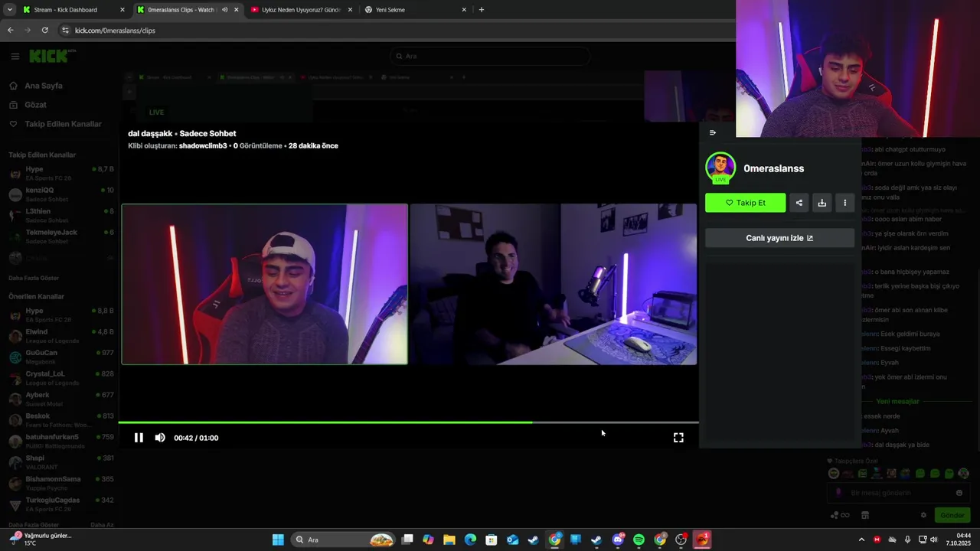
Task: Jump to new messages via Yeni mesajlar
Action: pyautogui.click(x=897, y=401)
